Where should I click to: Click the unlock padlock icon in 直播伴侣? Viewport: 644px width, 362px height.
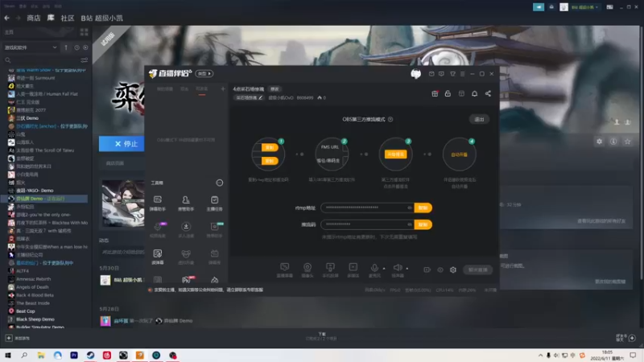point(448,93)
